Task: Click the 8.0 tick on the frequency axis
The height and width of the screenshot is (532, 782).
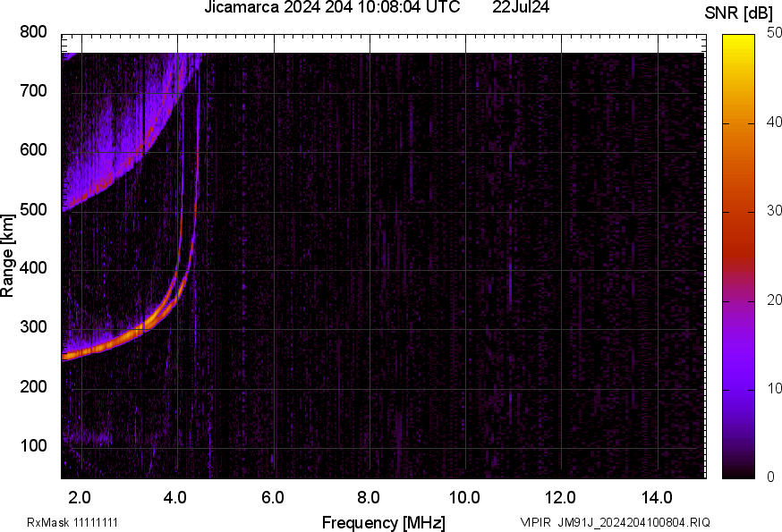Action: click(x=369, y=497)
